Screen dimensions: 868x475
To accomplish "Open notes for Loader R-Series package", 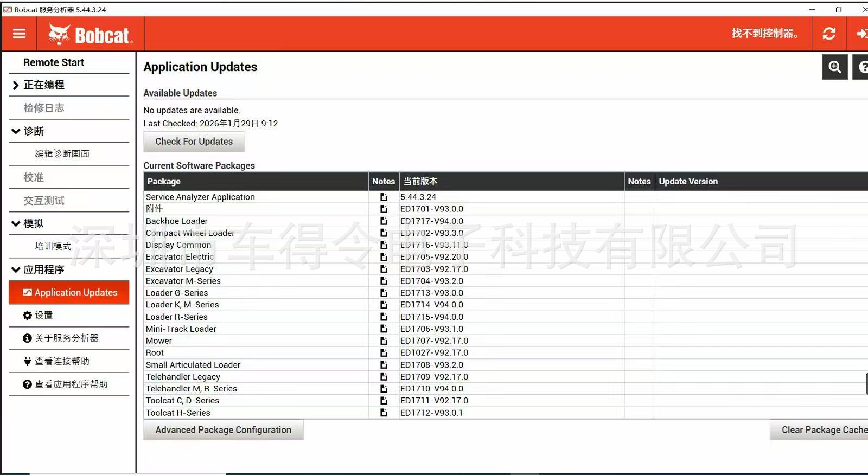I will [384, 317].
